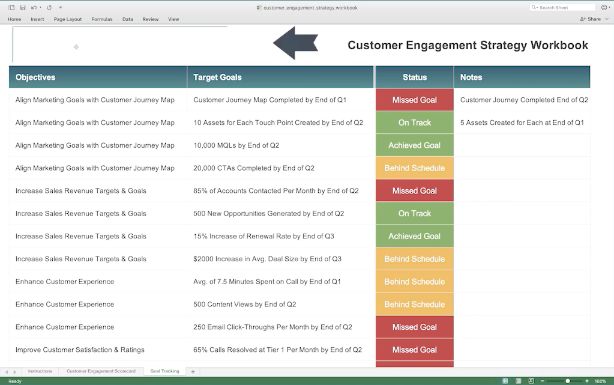
Task: Select the Data ribbon tab
Action: (128, 19)
